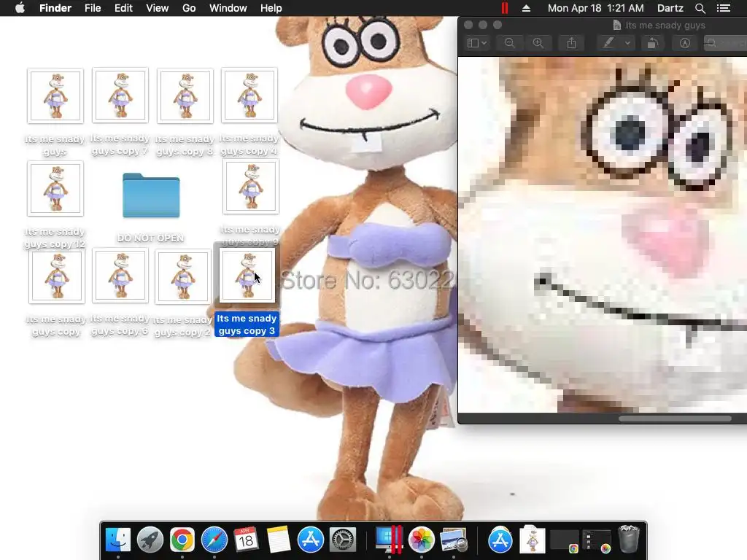Open Notes from the Dock
The width and height of the screenshot is (747, 560).
click(x=278, y=540)
